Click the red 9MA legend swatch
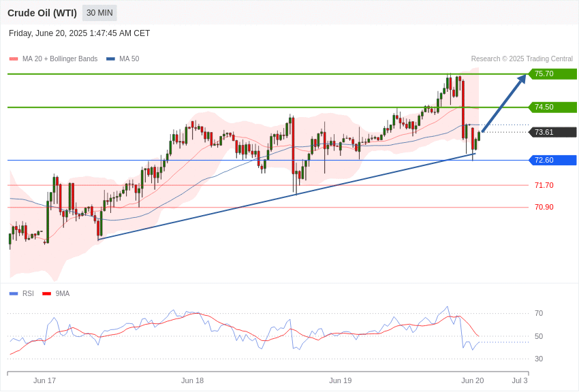The height and width of the screenshot is (392, 579). [46, 294]
